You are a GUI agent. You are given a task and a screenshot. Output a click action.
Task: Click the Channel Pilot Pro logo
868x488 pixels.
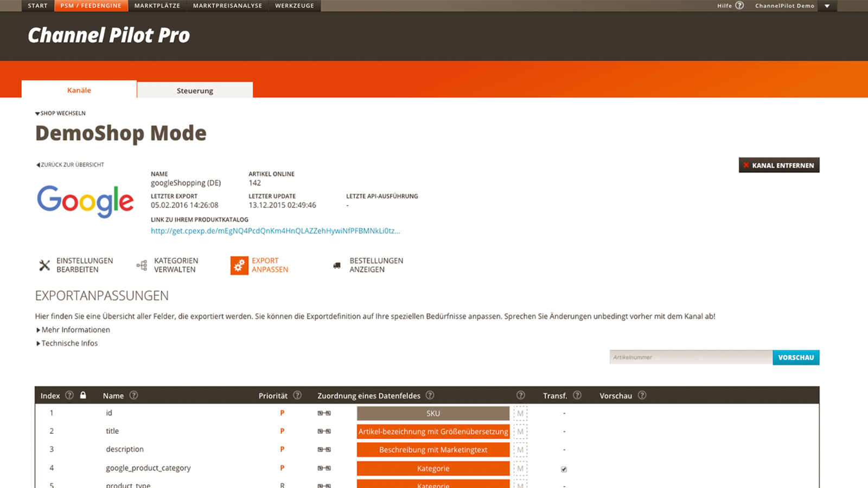(x=109, y=35)
